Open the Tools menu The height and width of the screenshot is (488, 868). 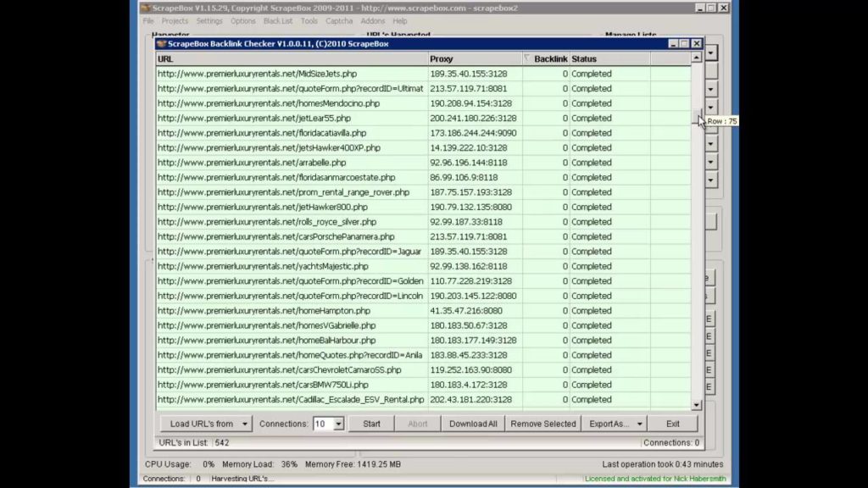point(309,21)
